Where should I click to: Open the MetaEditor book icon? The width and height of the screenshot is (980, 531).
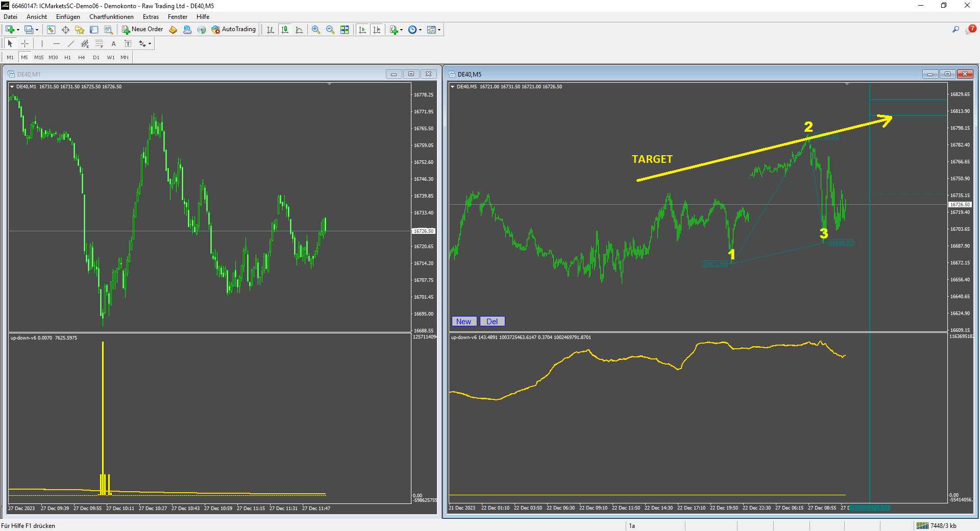[x=173, y=30]
